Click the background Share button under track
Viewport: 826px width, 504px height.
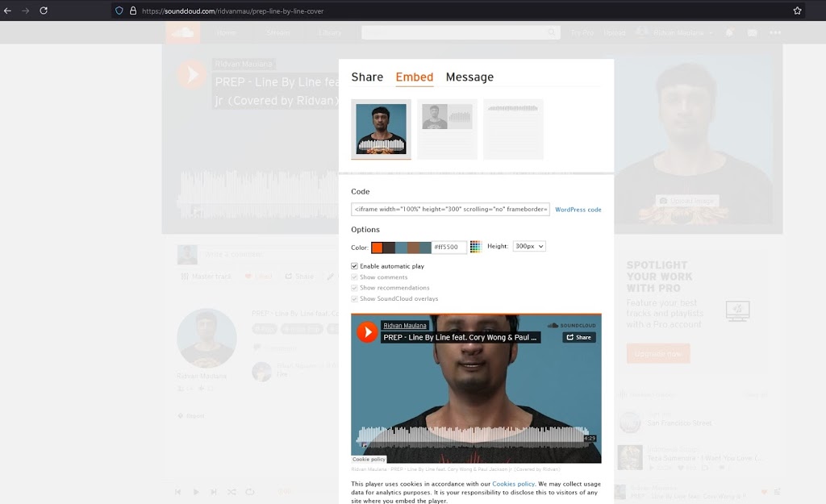pyautogui.click(x=299, y=276)
